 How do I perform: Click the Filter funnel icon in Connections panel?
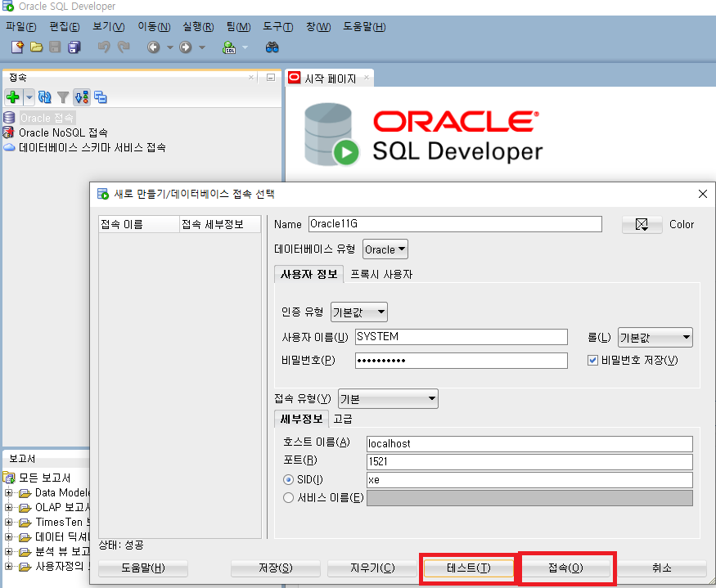click(63, 97)
